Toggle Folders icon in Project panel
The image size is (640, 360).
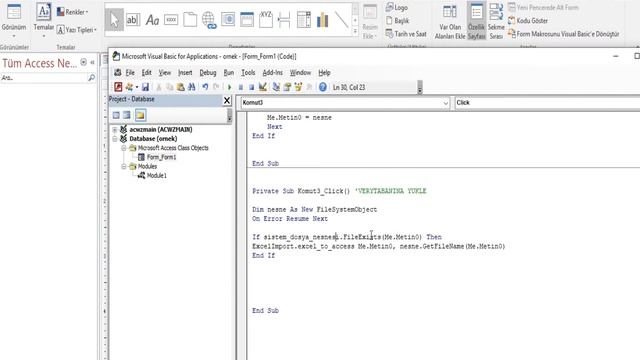140,115
